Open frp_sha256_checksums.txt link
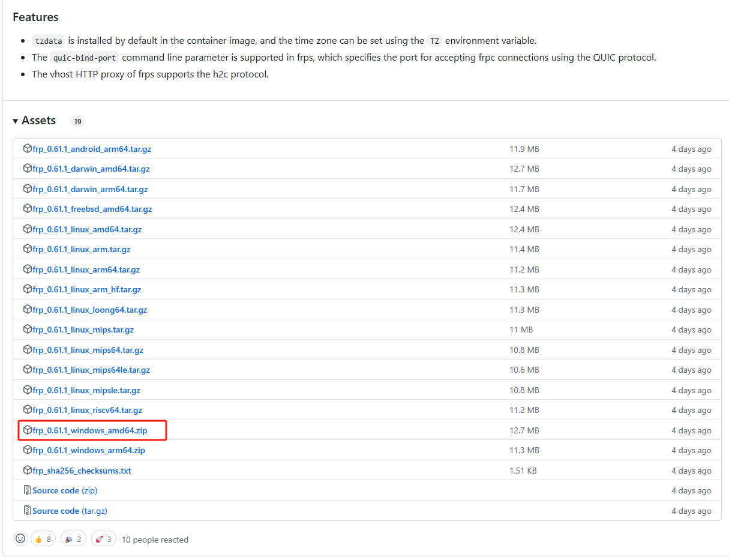The width and height of the screenshot is (729, 560). tap(82, 471)
